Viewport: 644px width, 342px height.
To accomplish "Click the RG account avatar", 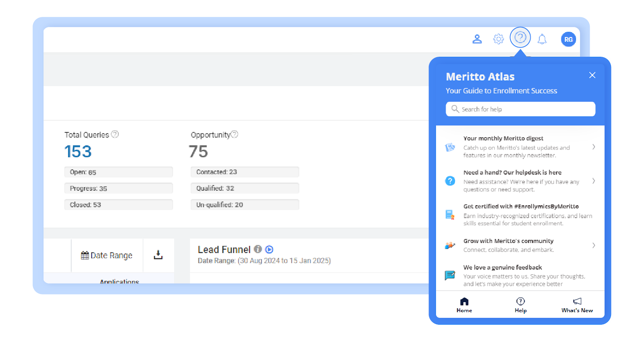I will coord(568,39).
